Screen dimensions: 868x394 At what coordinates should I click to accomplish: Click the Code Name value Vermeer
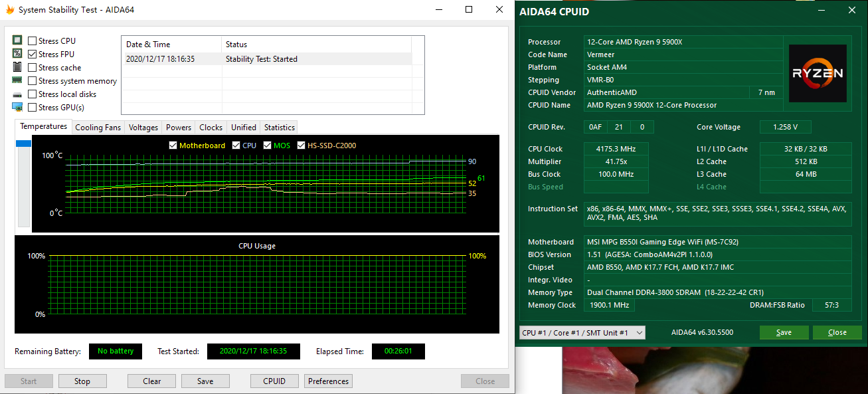click(683, 54)
